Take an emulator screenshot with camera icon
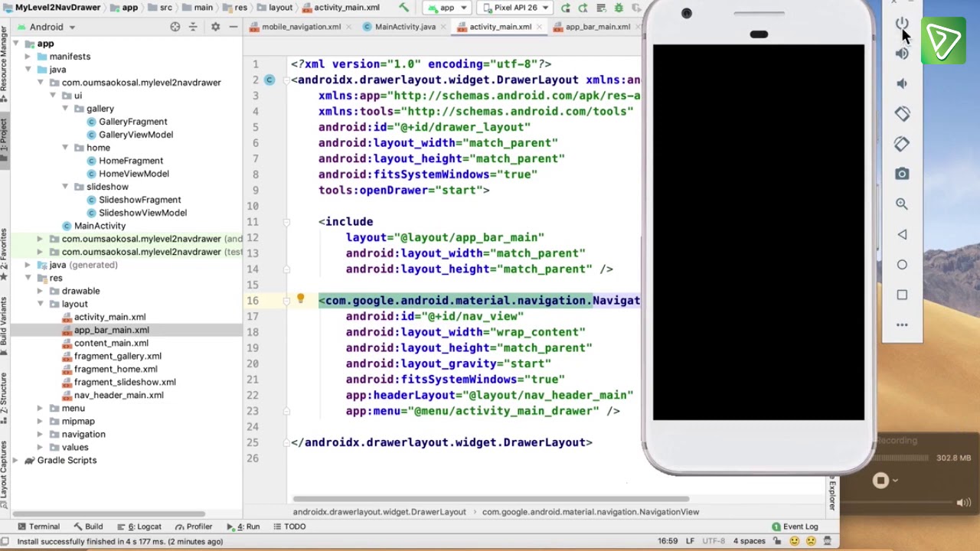 (902, 174)
